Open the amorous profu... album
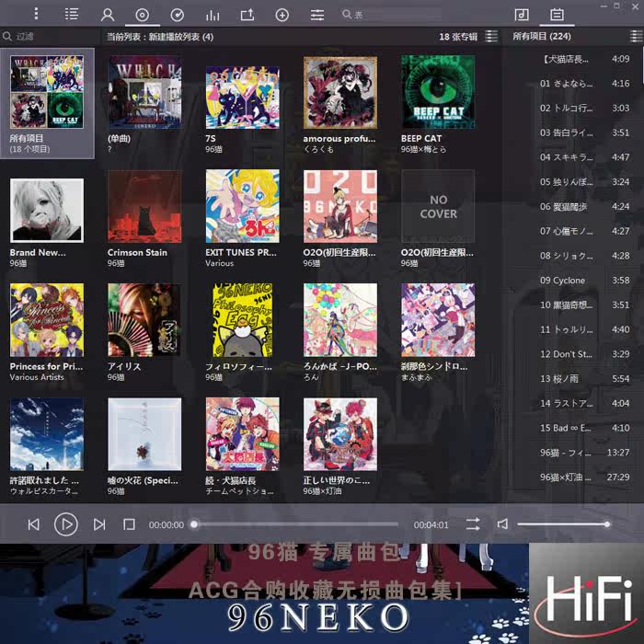This screenshot has width=644, height=644. pos(340,92)
